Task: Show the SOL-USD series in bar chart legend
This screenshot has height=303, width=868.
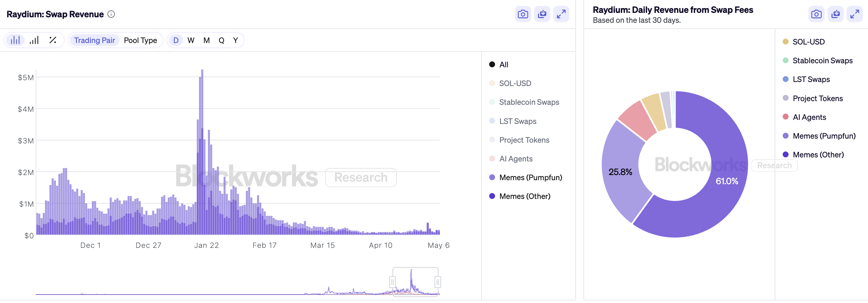Action: (515, 83)
